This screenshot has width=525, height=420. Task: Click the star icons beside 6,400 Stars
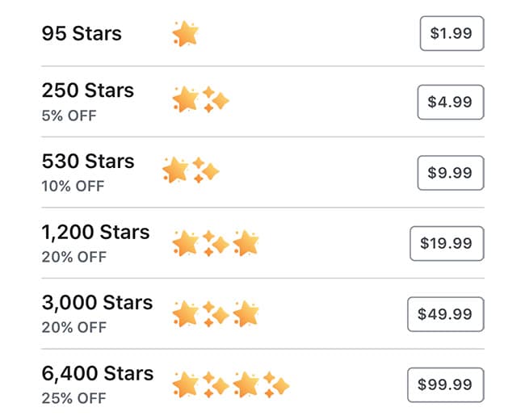[230, 384]
